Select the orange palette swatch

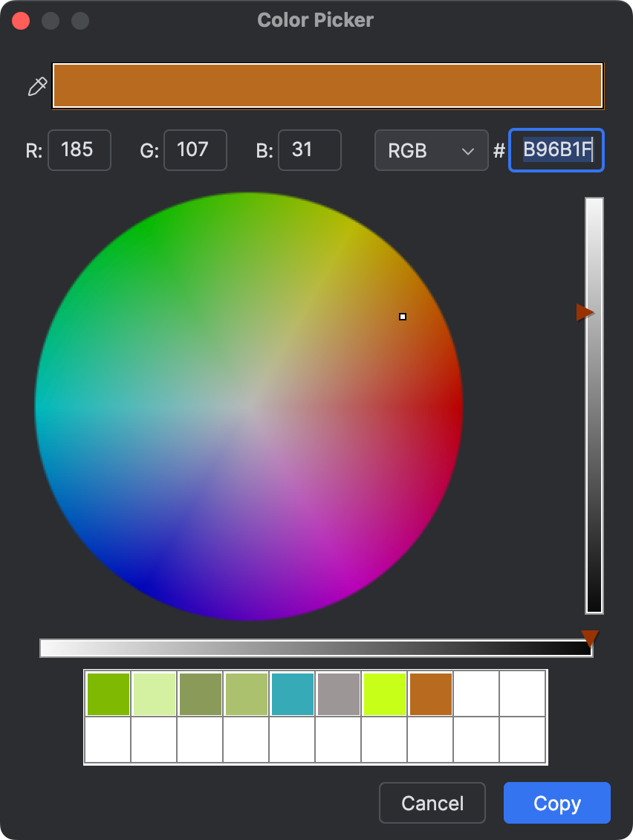(x=430, y=693)
